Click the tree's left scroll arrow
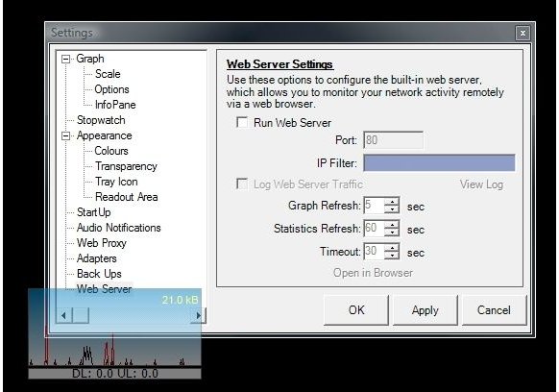The height and width of the screenshot is (392, 559). (64, 315)
